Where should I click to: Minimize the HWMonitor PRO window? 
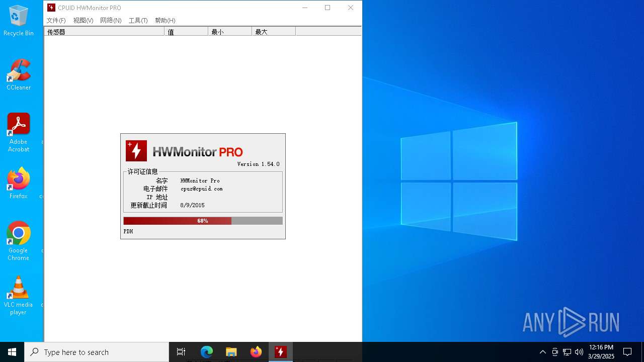pyautogui.click(x=304, y=8)
